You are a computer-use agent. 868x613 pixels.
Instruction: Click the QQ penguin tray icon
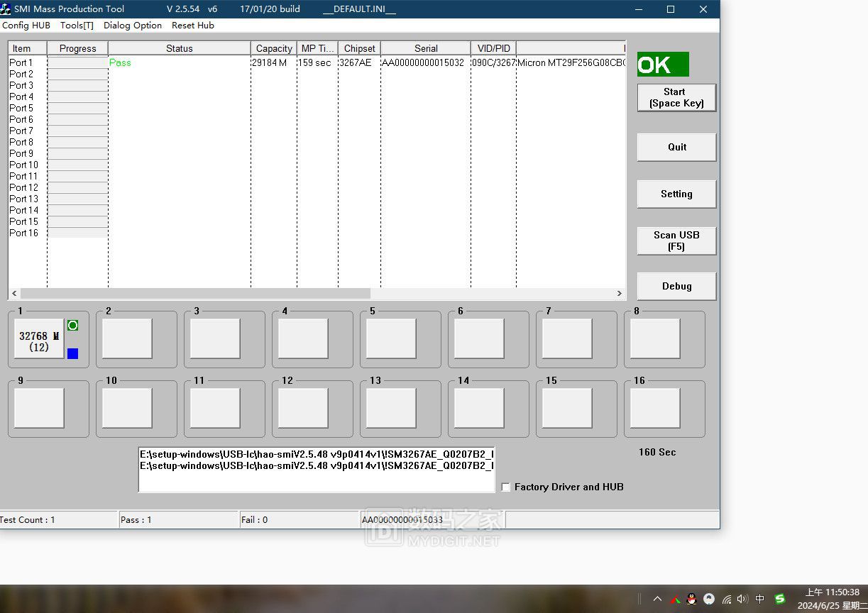691,599
